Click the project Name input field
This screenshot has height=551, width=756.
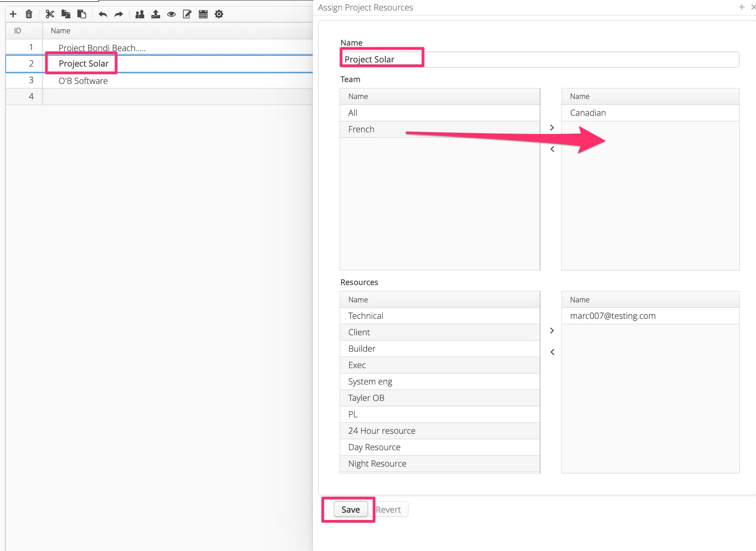click(x=540, y=59)
